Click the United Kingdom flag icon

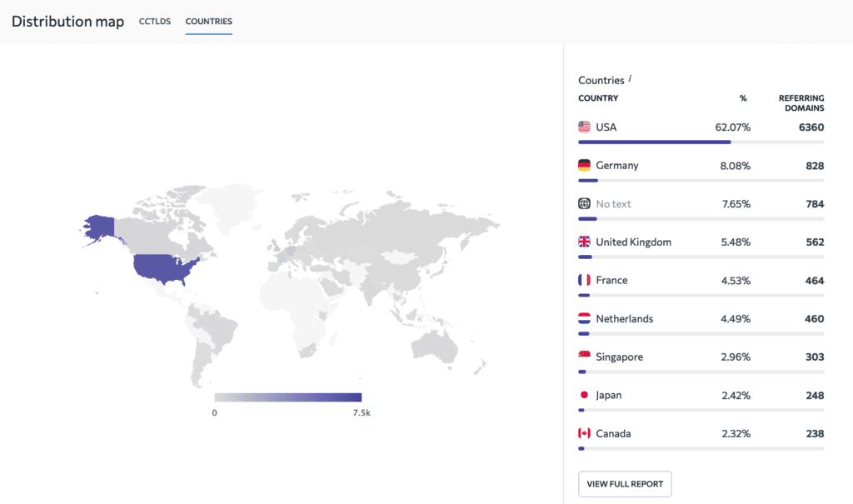point(584,242)
